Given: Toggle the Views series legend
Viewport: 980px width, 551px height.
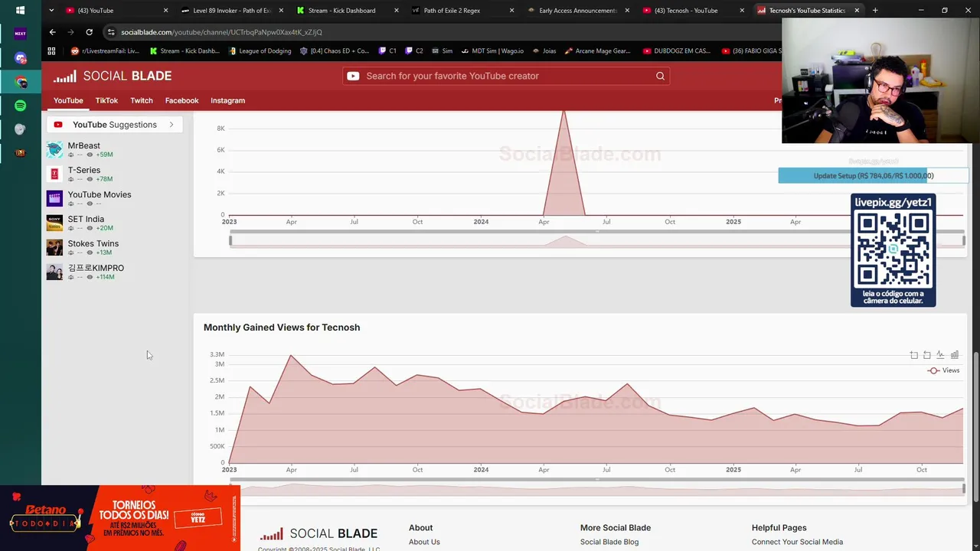Looking at the screenshot, I should click(943, 370).
